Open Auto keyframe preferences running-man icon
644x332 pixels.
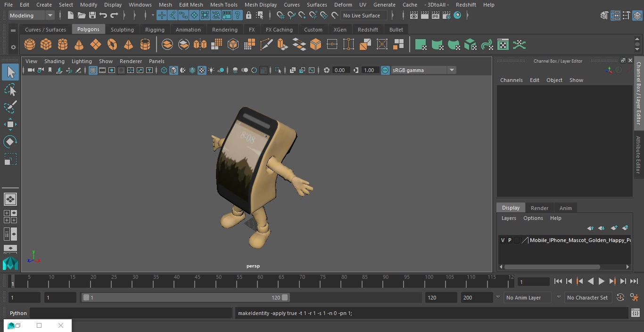[x=635, y=298]
